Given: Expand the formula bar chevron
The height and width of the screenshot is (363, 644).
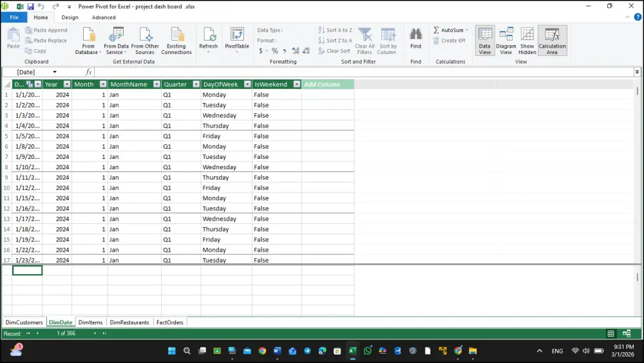Looking at the screenshot, I should pyautogui.click(x=637, y=72).
